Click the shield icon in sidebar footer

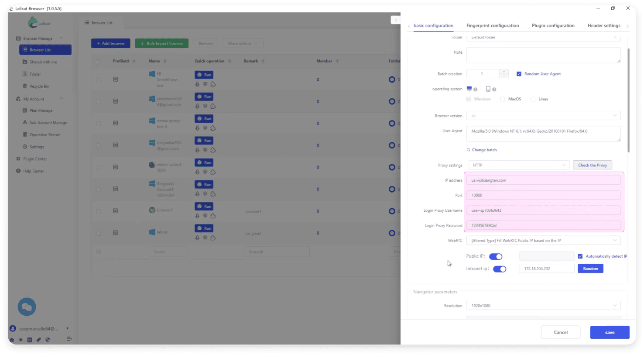(48, 339)
